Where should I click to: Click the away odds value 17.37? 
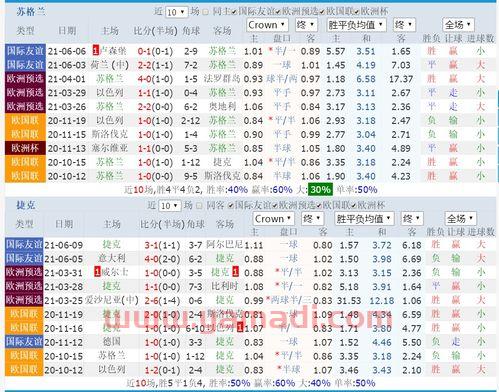[x=401, y=79]
